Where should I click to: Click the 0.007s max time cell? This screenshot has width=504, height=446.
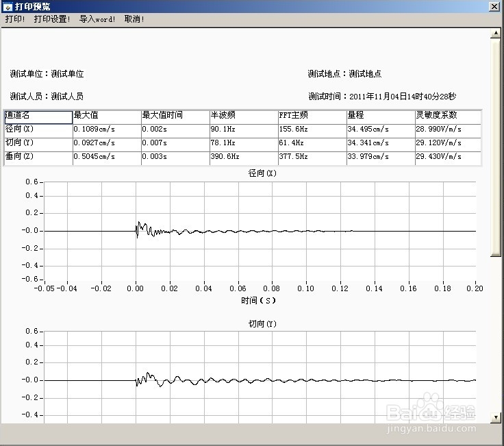175,145
